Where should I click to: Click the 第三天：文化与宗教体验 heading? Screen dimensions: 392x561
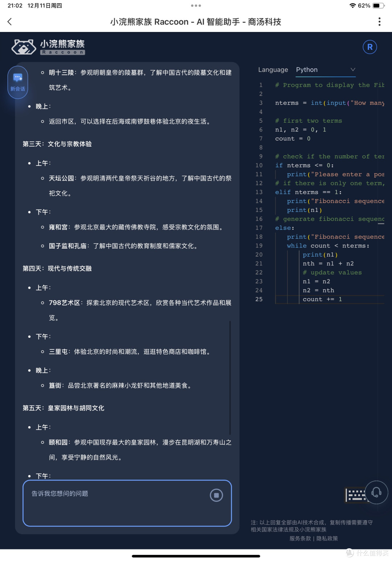57,144
